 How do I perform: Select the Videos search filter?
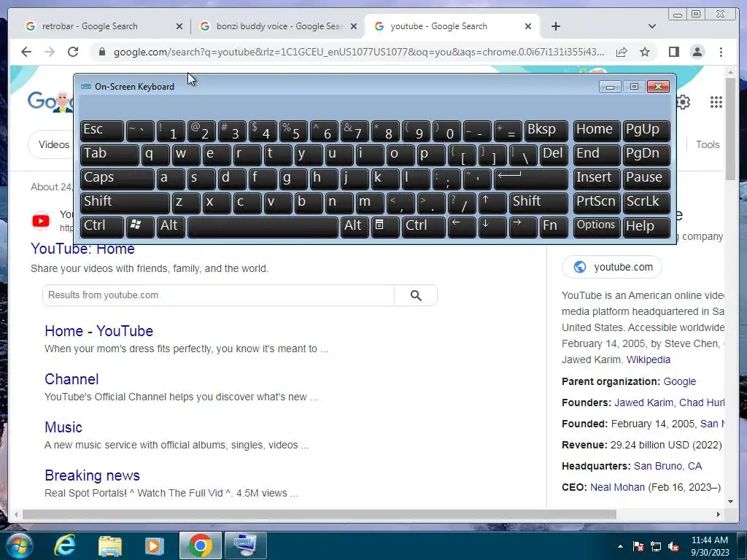pyautogui.click(x=52, y=144)
